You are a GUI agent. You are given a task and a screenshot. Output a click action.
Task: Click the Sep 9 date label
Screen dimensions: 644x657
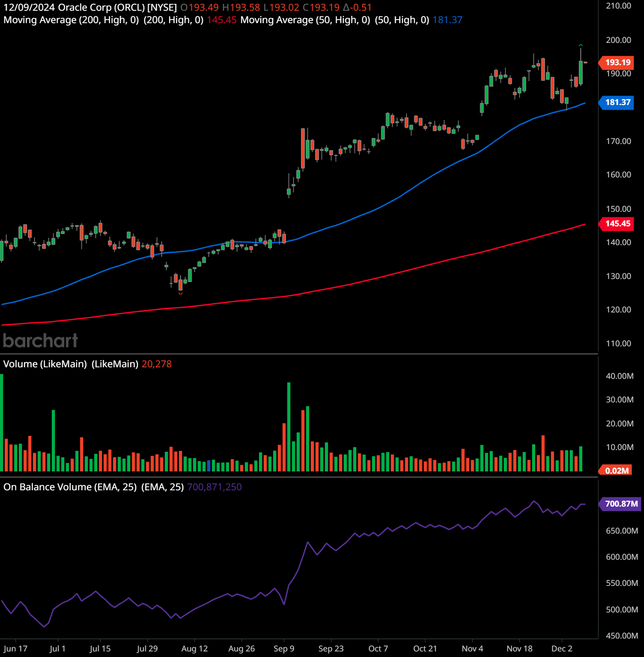[x=284, y=648]
